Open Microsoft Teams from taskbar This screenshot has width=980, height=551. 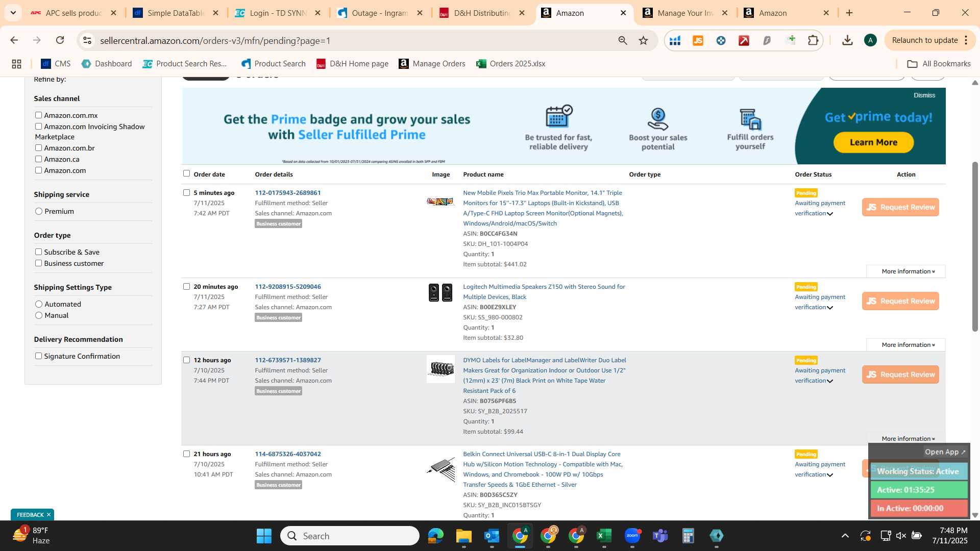pyautogui.click(x=660, y=536)
